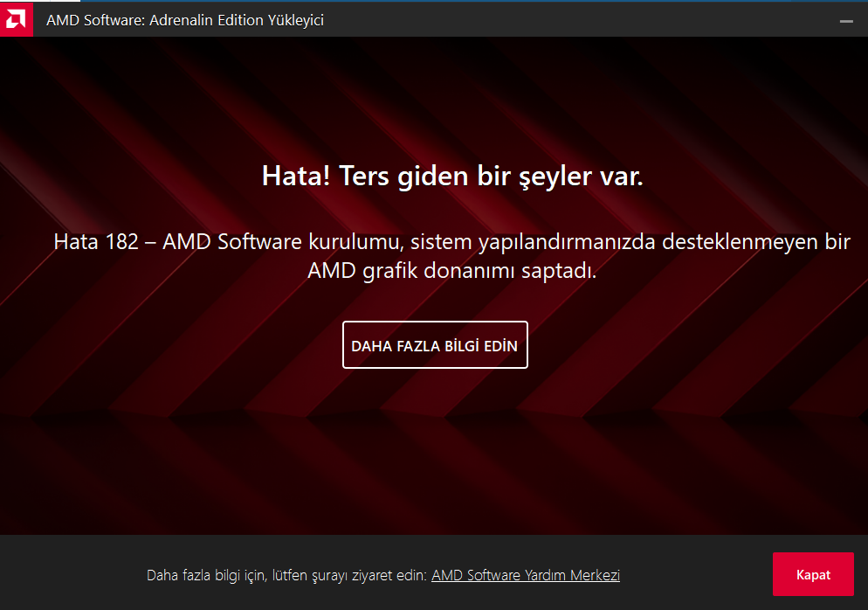This screenshot has height=610, width=868.
Task: Click the word 'Yükleyici' in the window title
Action: 296,20
